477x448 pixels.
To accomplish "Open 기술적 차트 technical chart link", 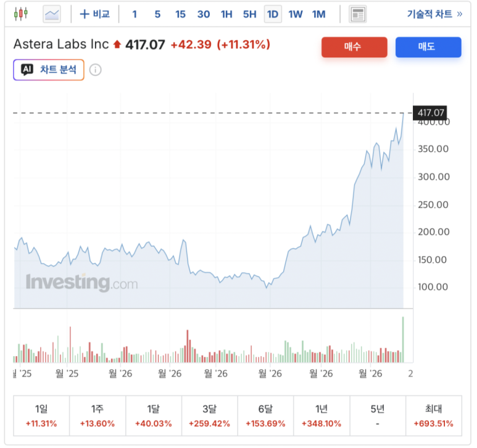I will [434, 14].
